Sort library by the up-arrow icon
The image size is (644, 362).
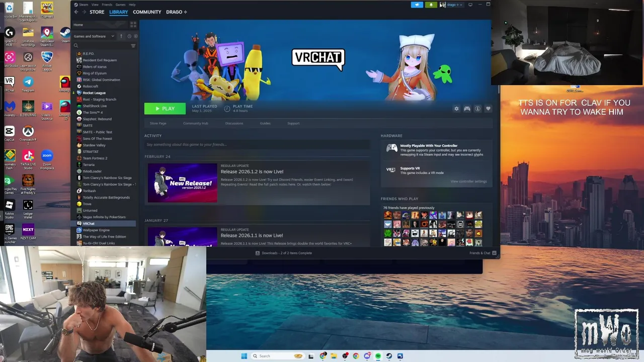121,36
